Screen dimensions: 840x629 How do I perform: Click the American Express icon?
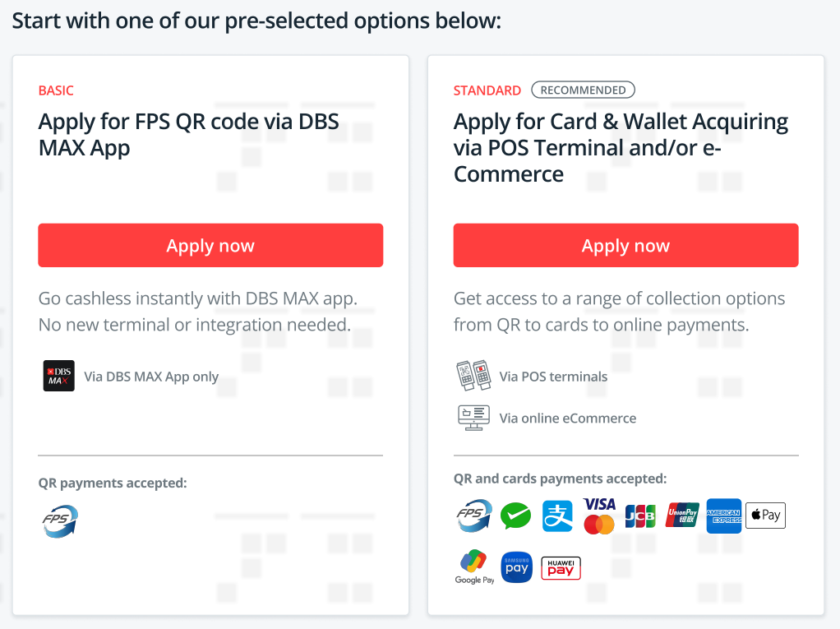(x=723, y=516)
